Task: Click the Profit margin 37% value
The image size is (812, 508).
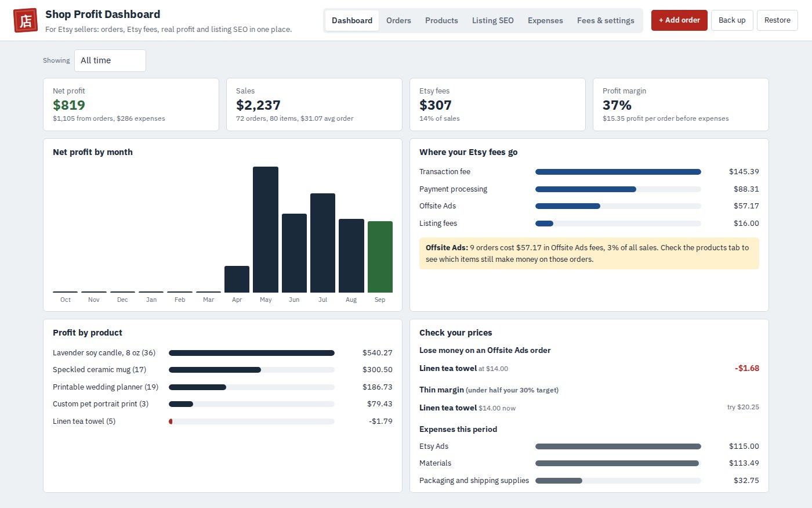Action: 617,105
